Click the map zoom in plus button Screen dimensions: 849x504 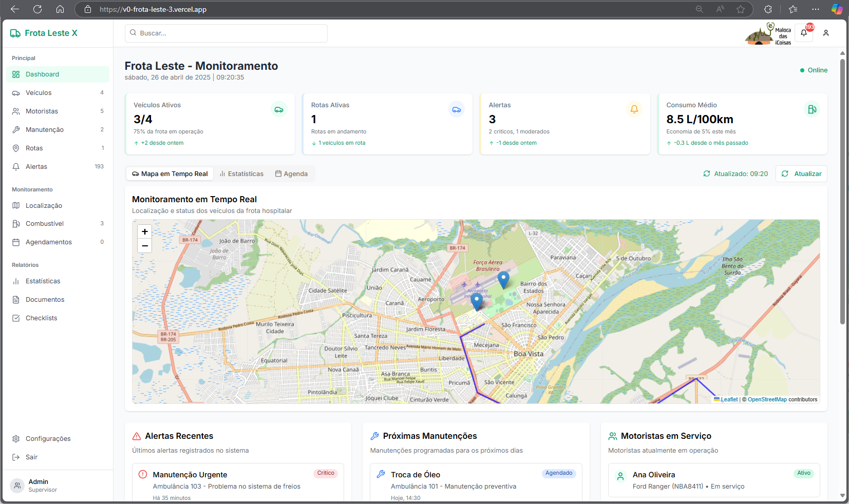tap(145, 231)
